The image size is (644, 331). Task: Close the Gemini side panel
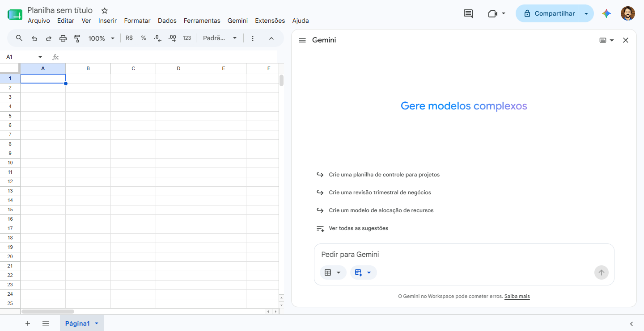(626, 40)
